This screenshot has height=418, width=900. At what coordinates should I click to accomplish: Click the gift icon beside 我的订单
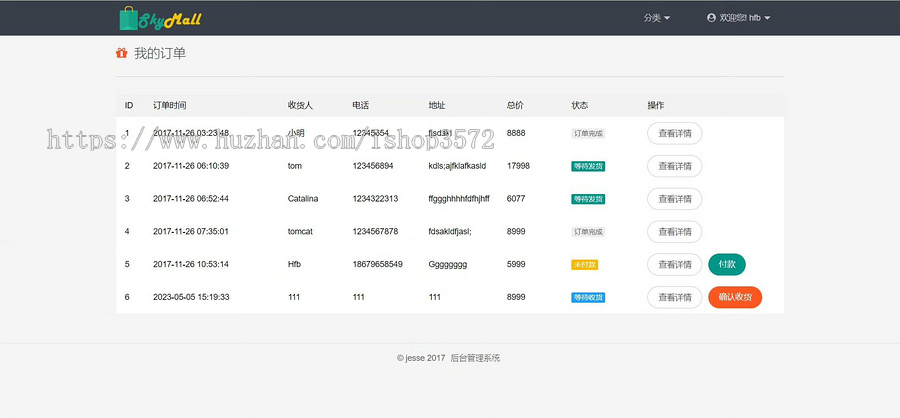point(121,53)
